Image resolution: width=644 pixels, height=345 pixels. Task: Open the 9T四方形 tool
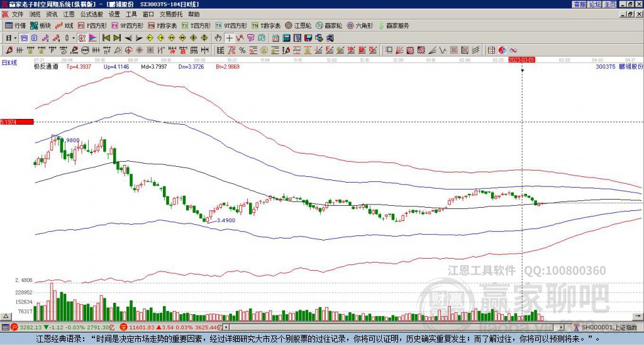point(231,25)
